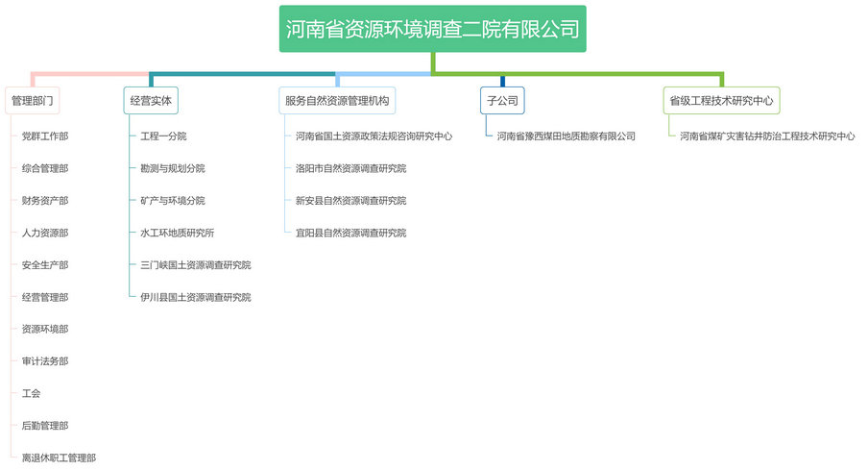Select the 子公司 branch node
The image size is (868, 470).
point(502,100)
